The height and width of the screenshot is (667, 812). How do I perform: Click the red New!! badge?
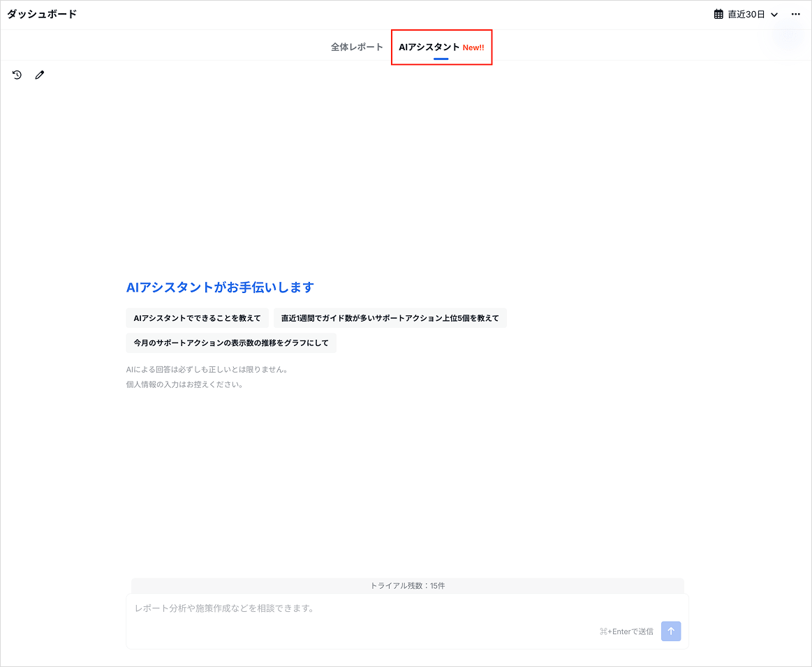point(473,48)
